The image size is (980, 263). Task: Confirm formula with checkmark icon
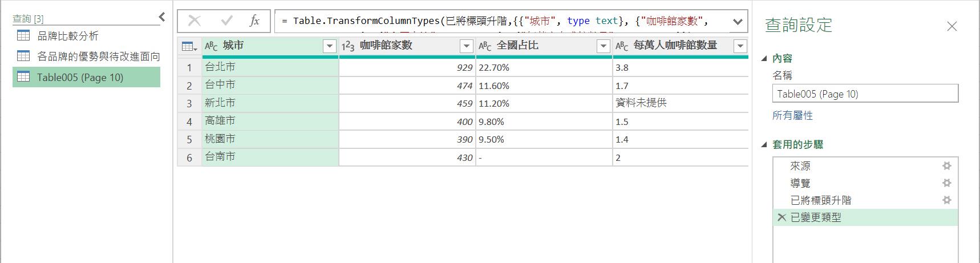coord(227,21)
